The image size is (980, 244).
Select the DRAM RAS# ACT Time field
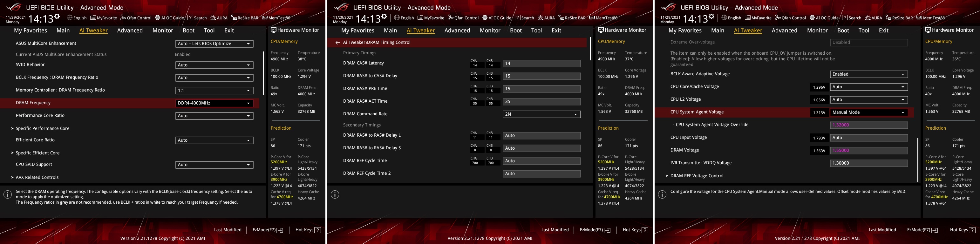(541, 102)
